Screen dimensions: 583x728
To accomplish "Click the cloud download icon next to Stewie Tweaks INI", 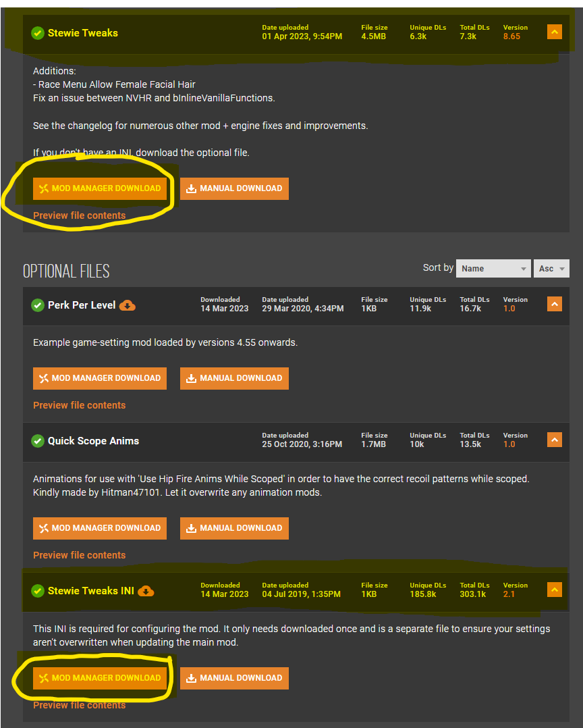I will coord(146,591).
